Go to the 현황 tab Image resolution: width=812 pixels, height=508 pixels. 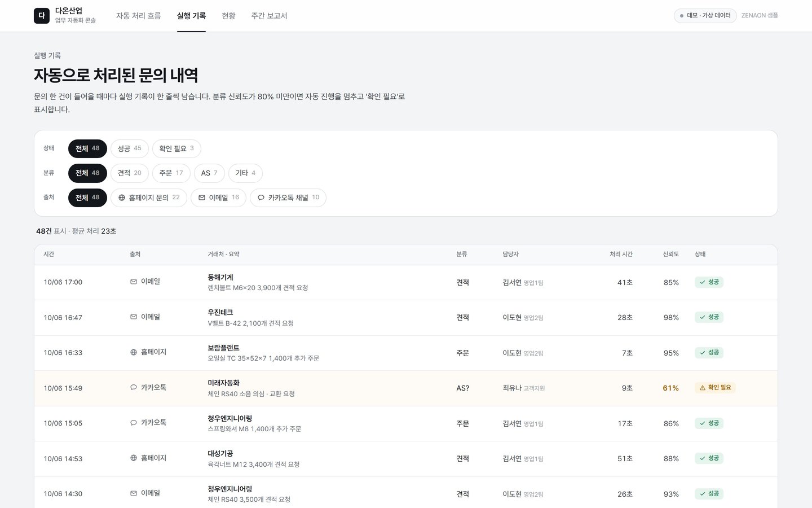(x=228, y=16)
